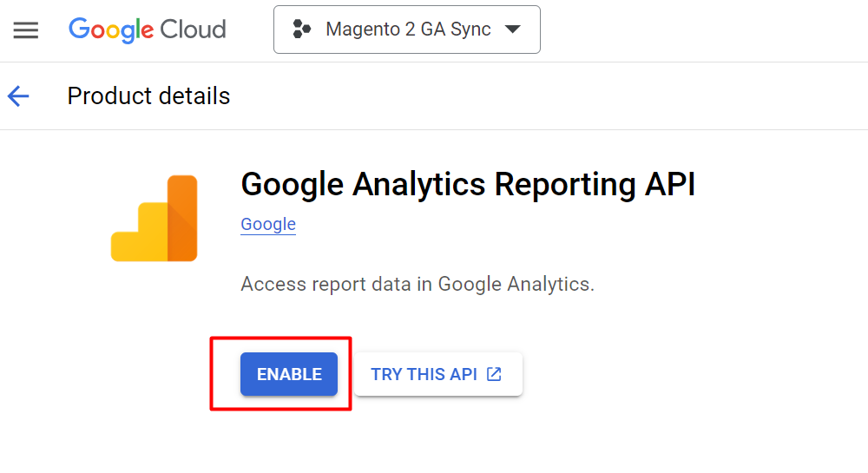
Task: Click the word Sync in project selector
Action: coord(470,30)
